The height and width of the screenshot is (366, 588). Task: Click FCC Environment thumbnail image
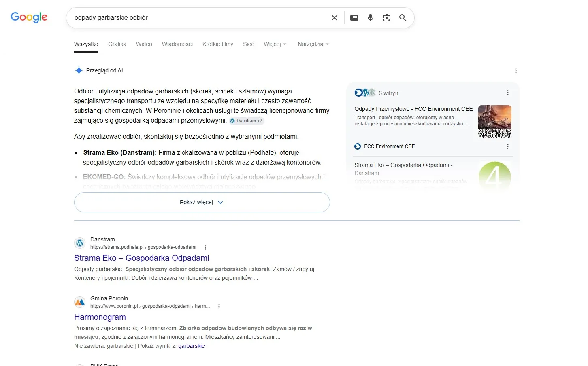pos(495,122)
